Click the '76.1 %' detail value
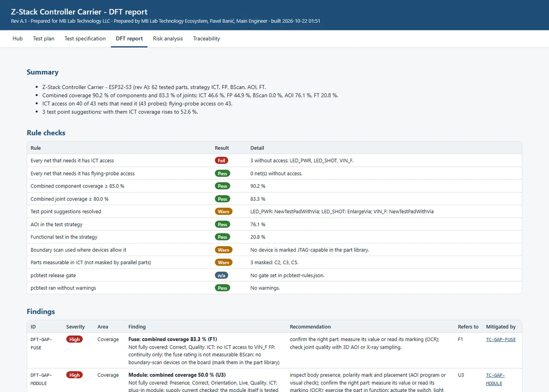Viewport: 549px width, 392px height. pos(258,224)
